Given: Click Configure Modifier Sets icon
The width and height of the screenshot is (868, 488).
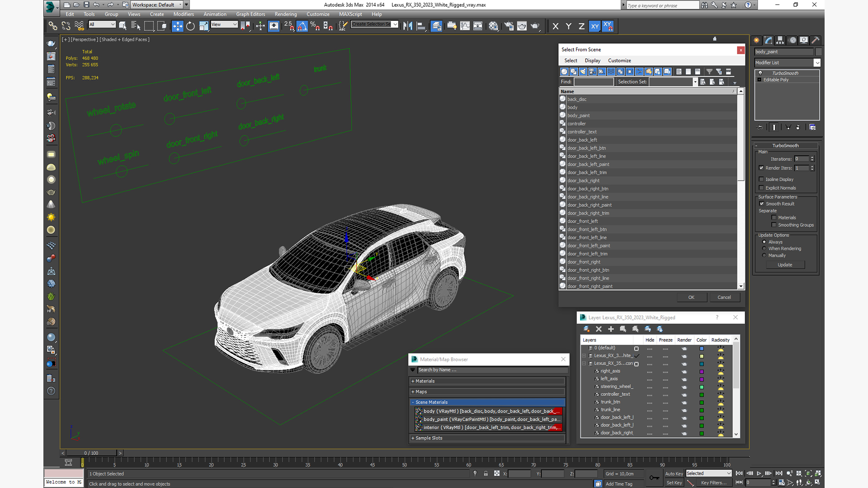Looking at the screenshot, I should pyautogui.click(x=812, y=127).
